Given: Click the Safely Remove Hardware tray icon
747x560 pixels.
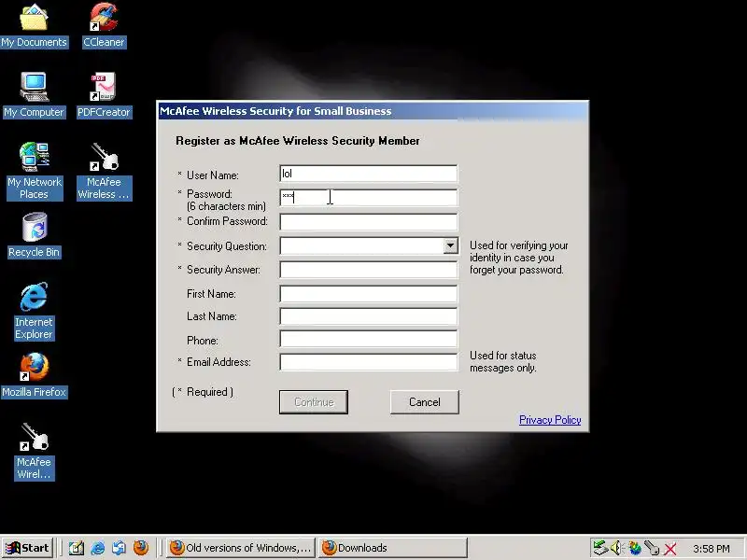Looking at the screenshot, I should tap(600, 548).
